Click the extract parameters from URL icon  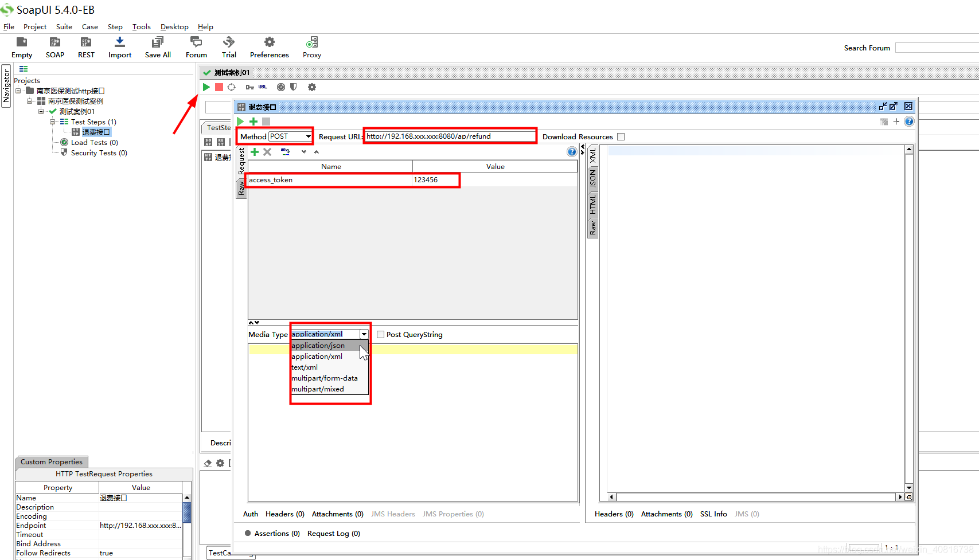[x=285, y=152]
